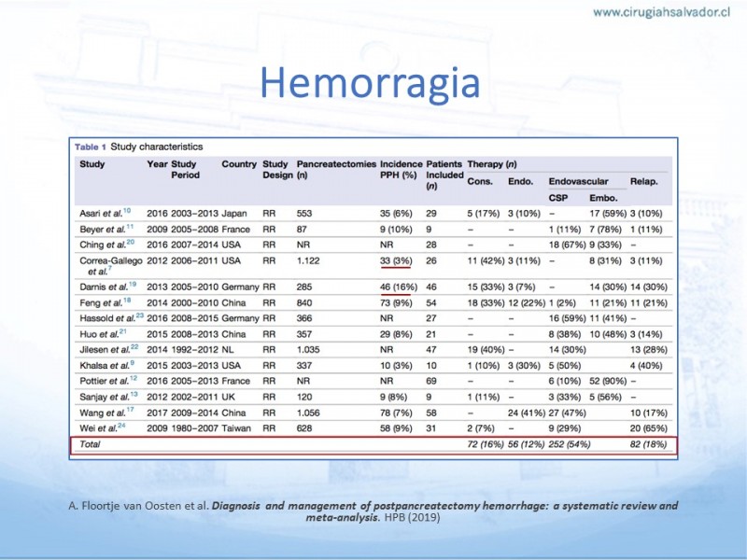Click the 'CSP' subheader
747x560 pixels.
point(557,198)
